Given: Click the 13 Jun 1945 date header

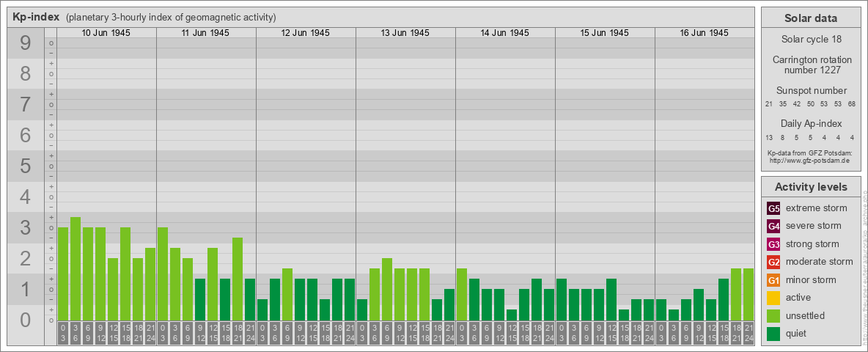Looking at the screenshot, I should tap(405, 33).
